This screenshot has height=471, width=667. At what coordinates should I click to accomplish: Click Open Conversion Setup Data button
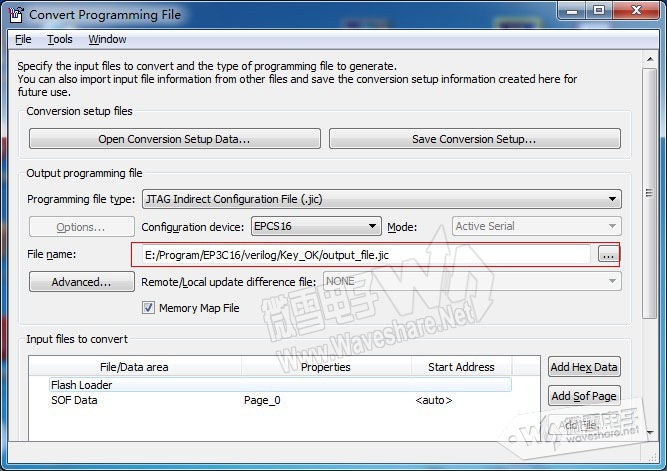(x=174, y=139)
